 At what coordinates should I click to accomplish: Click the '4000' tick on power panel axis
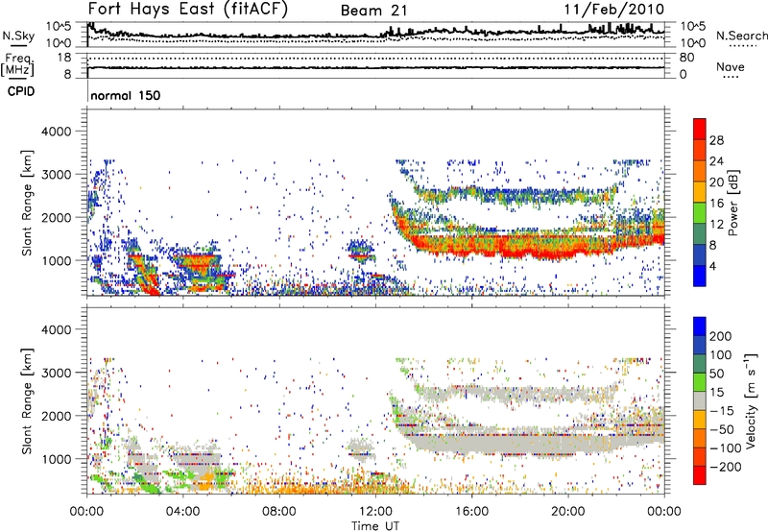click(x=57, y=132)
